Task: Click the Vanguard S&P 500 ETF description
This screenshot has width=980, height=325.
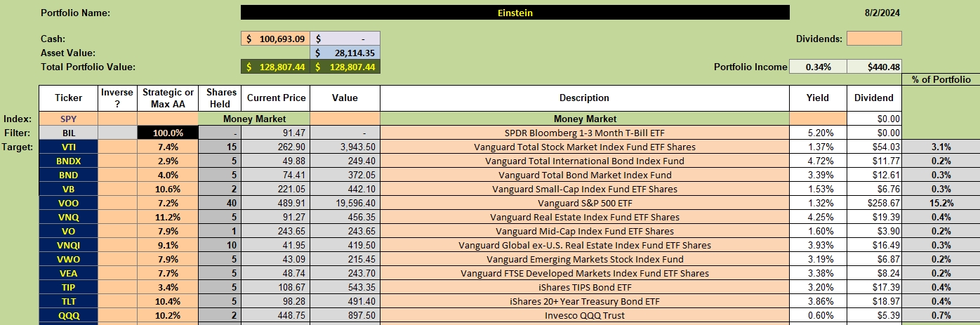Action: 584,203
